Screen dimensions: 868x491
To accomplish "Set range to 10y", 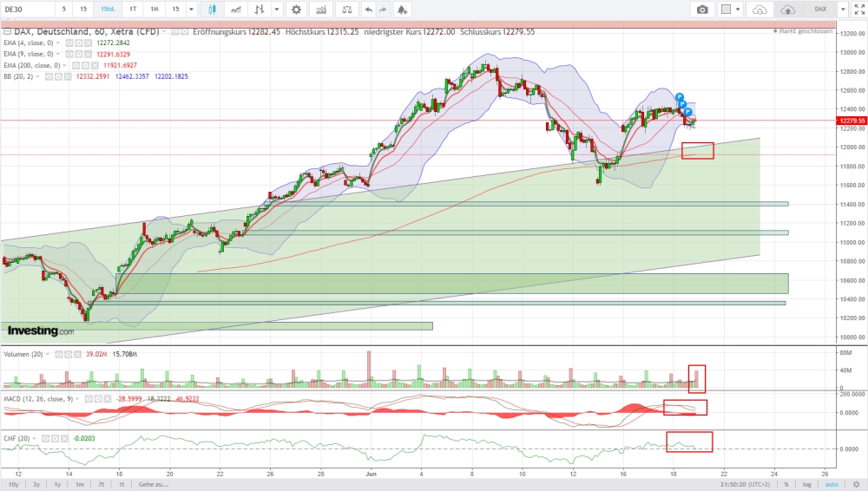I will pos(14,484).
